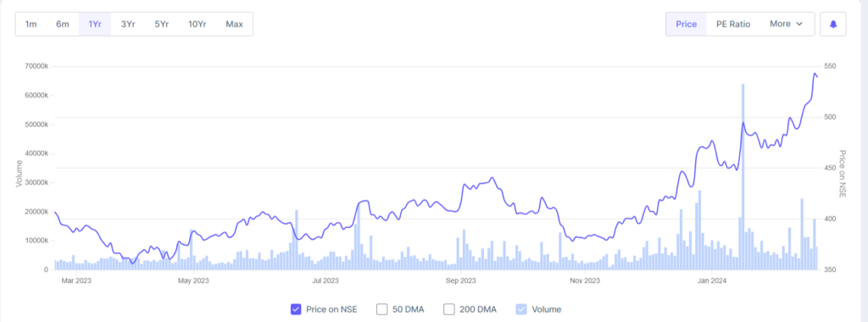Click the vertical 'Volume' axis title on the left
Screen dimensions: 868x322
pyautogui.click(x=19, y=173)
